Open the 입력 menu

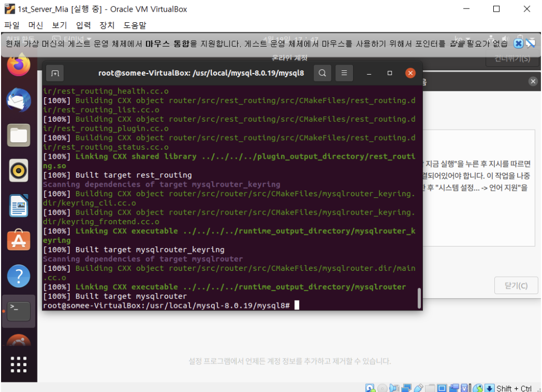[83, 25]
